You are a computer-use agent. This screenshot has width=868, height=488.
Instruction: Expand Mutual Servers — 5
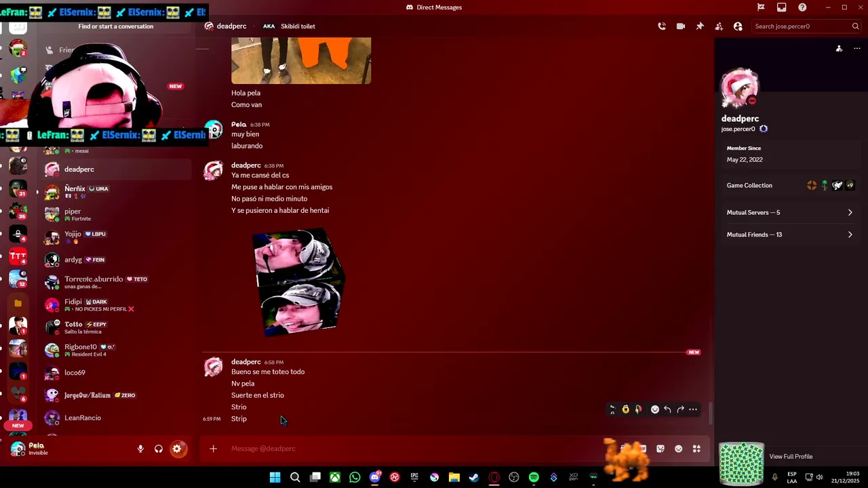pos(790,213)
